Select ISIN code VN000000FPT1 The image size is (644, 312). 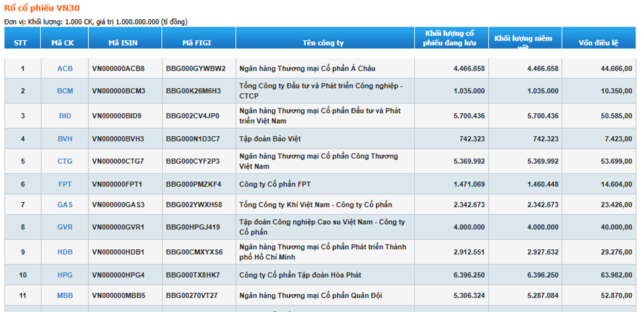117,184
